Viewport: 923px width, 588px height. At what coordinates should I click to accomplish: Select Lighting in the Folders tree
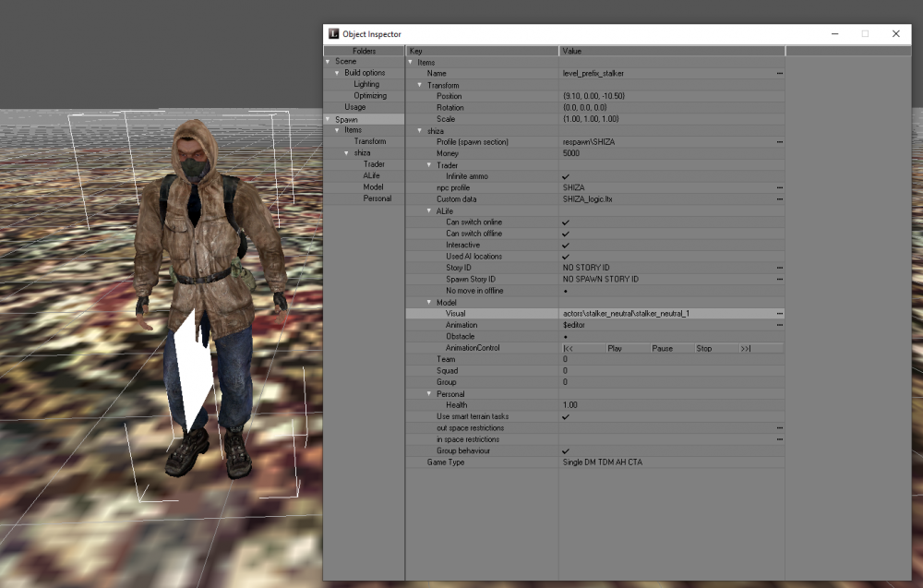point(366,84)
